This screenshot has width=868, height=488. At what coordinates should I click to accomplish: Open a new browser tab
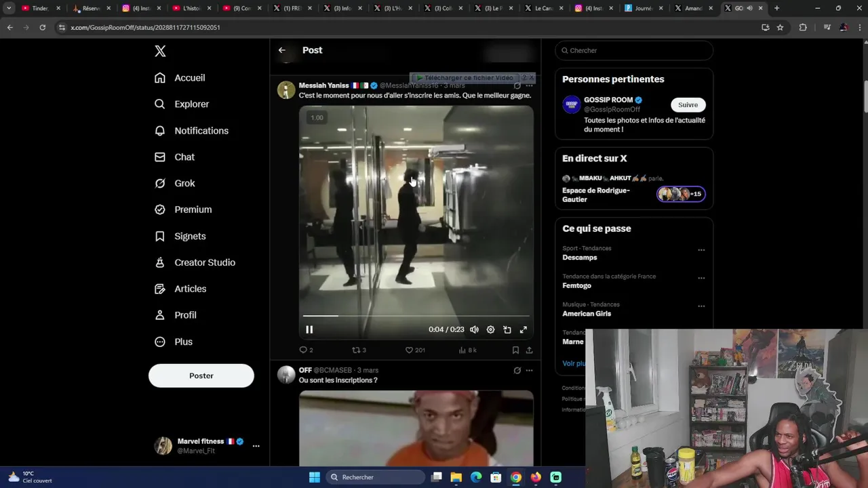776,8
